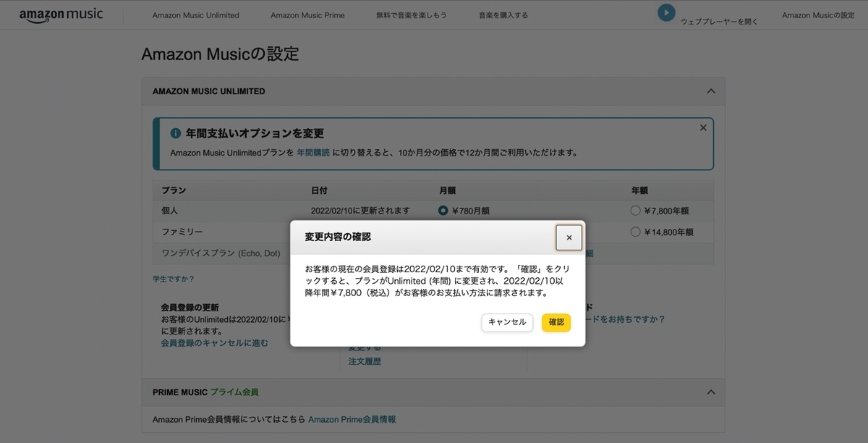
Task: Click the 会員登録の更新 heading
Action: pos(190,308)
